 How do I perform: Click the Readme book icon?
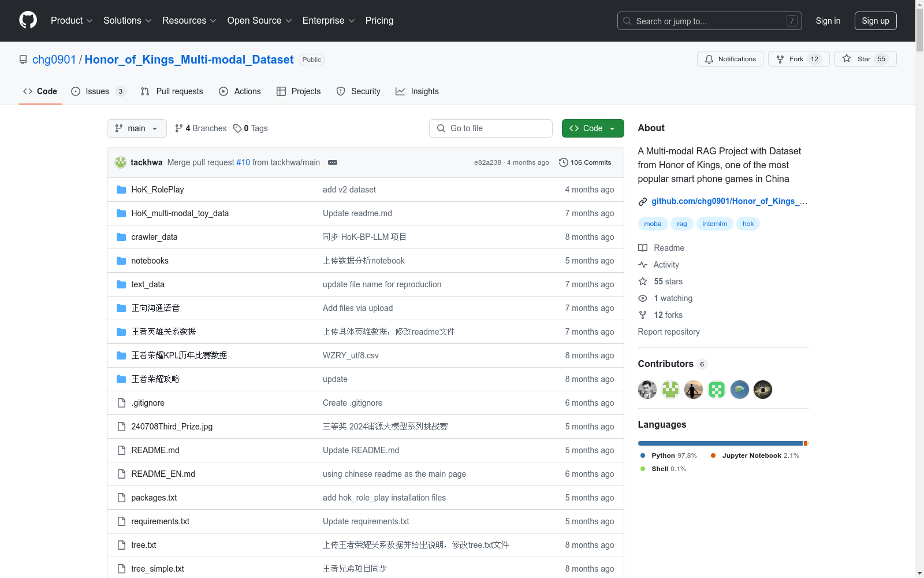pyautogui.click(x=643, y=248)
